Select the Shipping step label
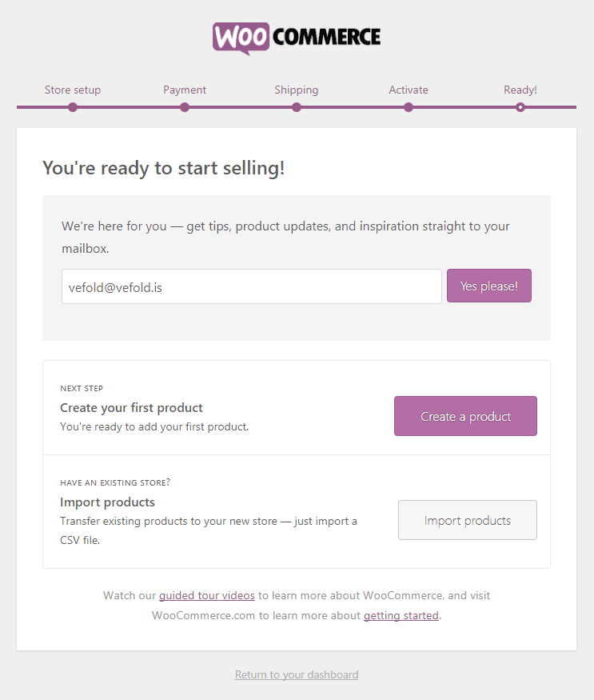594x700 pixels. tap(297, 90)
